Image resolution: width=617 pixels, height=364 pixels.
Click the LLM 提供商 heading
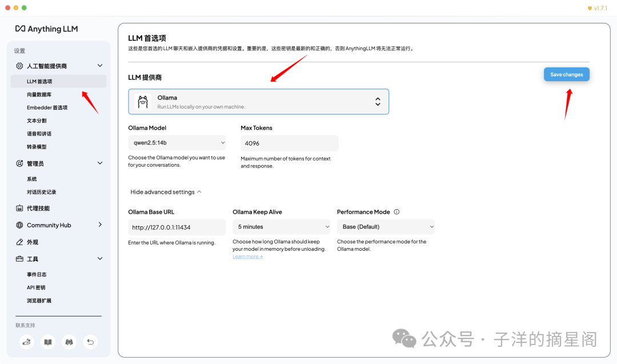(145, 78)
